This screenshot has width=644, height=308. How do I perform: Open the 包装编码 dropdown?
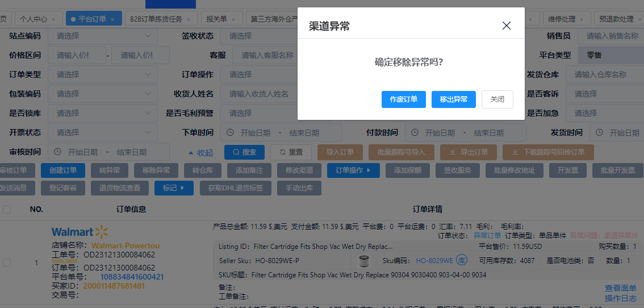[103, 94]
